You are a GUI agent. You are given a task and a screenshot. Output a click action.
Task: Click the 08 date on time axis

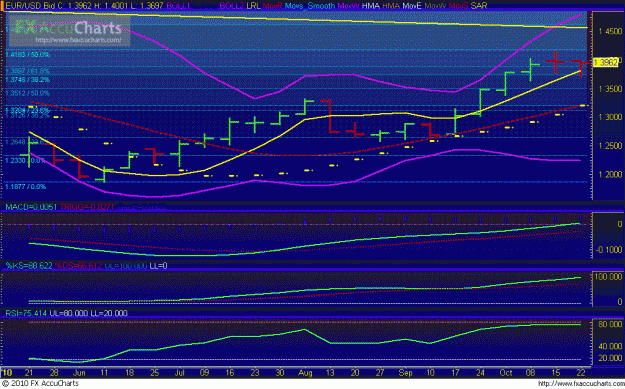[531, 373]
